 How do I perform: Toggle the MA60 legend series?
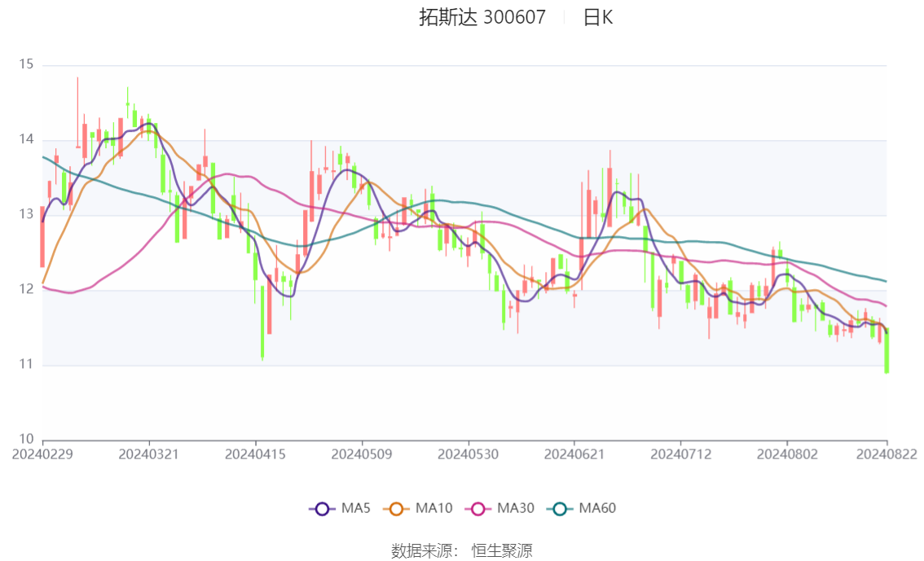[582, 509]
